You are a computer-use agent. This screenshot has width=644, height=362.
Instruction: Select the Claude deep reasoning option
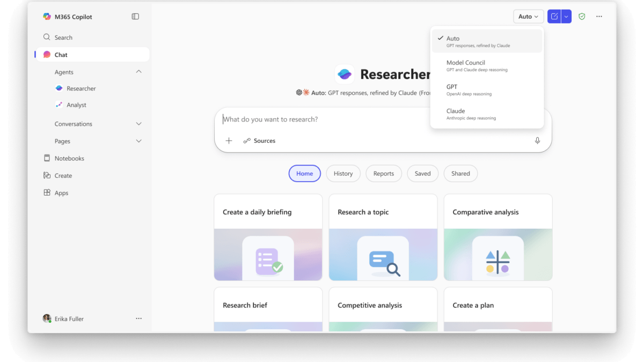pos(487,114)
